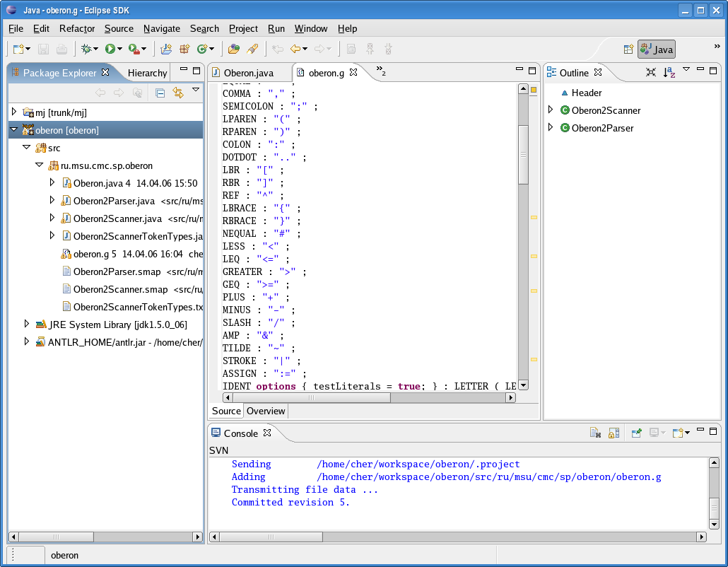This screenshot has width=728, height=567.
Task: Click the Console horizontal scrollbar thumb
Action: [271, 537]
